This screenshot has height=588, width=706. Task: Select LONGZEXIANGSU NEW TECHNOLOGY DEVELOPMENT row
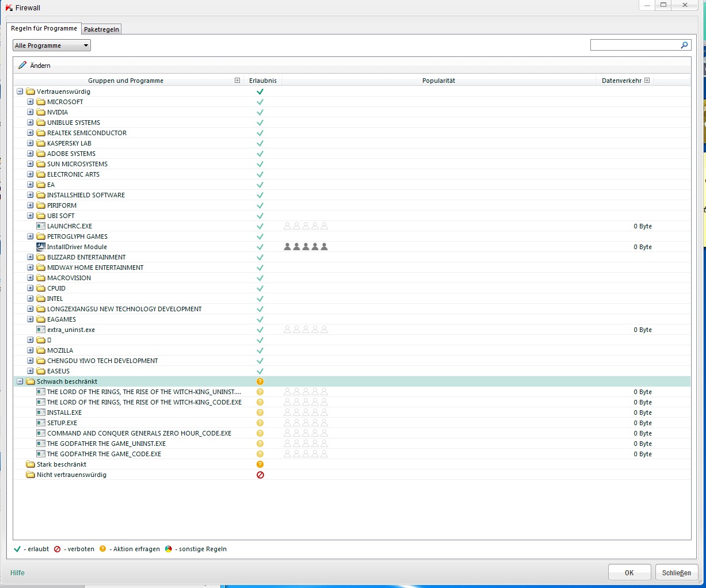352,309
